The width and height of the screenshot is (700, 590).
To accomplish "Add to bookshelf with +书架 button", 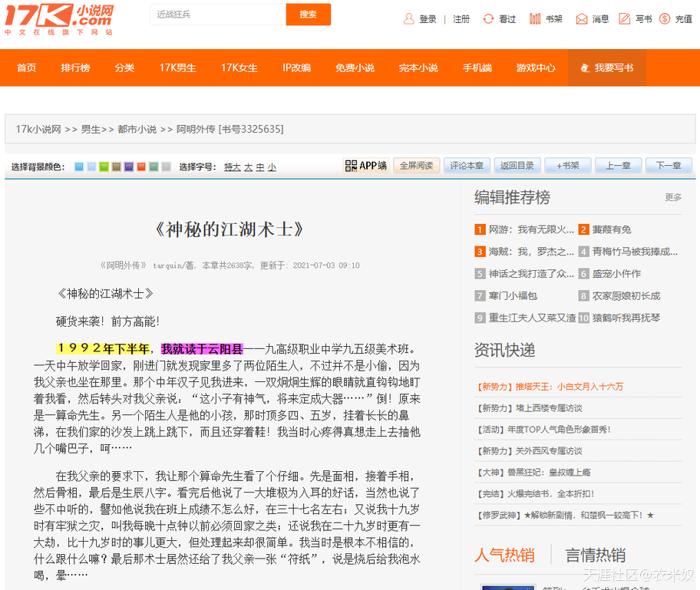I will 568,166.
